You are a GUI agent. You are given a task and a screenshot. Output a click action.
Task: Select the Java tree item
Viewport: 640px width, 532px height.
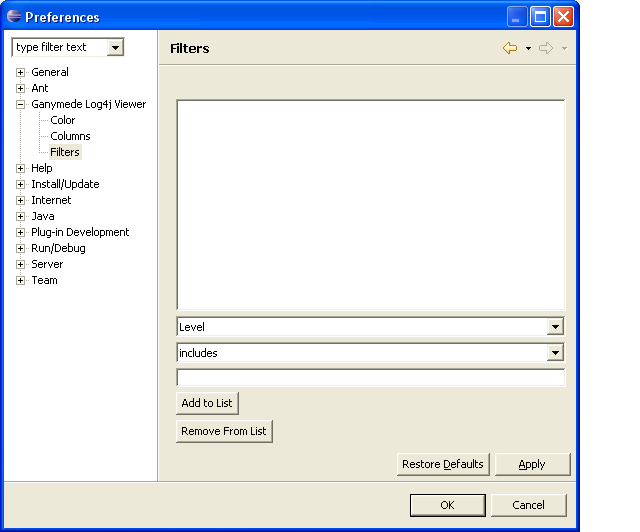pos(43,216)
